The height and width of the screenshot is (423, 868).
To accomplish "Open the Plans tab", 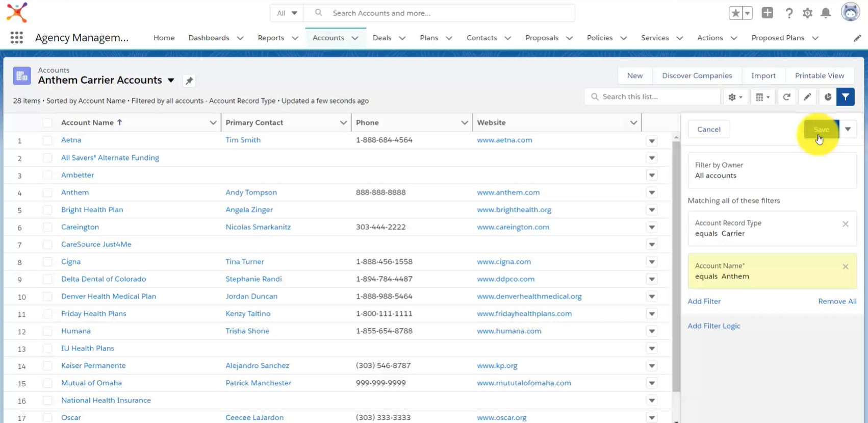I will [x=429, y=38].
